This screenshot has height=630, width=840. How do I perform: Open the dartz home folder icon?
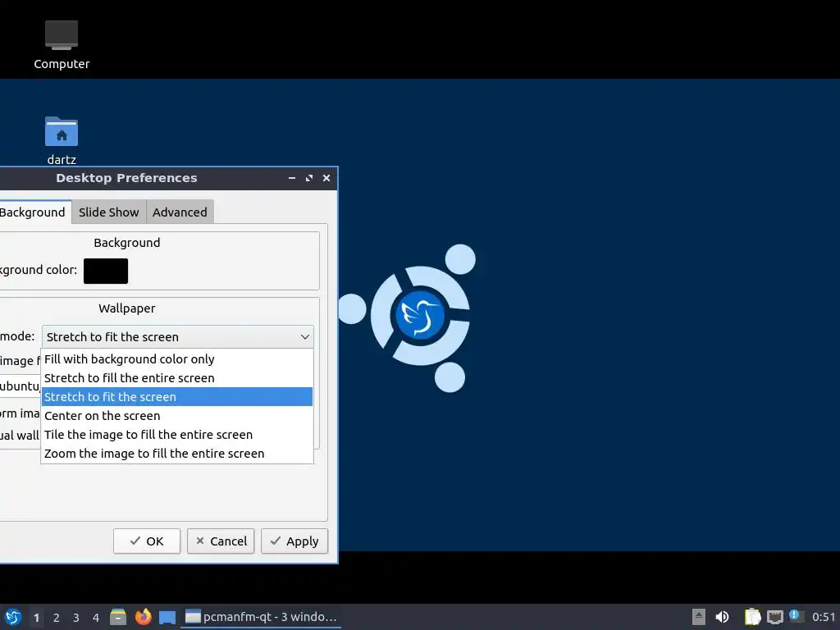tap(62, 141)
